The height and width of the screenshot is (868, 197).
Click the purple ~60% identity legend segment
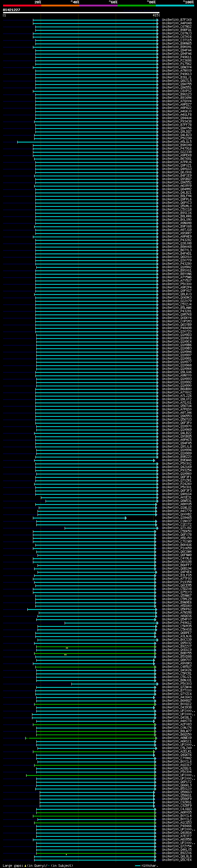98,6
